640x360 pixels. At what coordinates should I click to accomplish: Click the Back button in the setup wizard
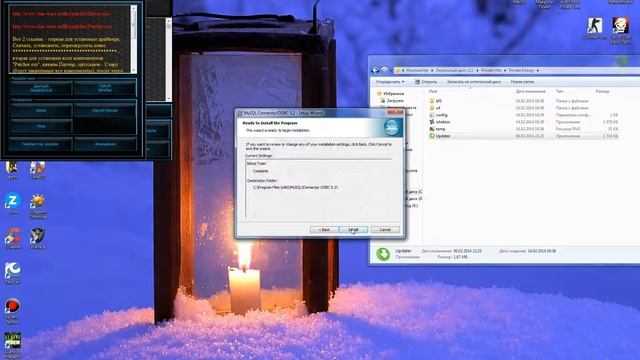(324, 230)
